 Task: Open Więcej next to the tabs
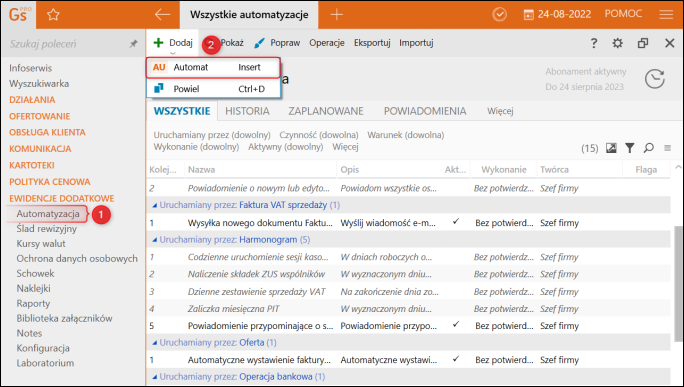click(x=500, y=111)
